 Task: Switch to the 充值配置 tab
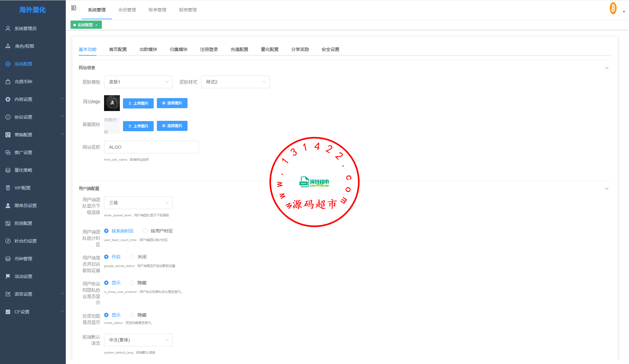point(239,49)
